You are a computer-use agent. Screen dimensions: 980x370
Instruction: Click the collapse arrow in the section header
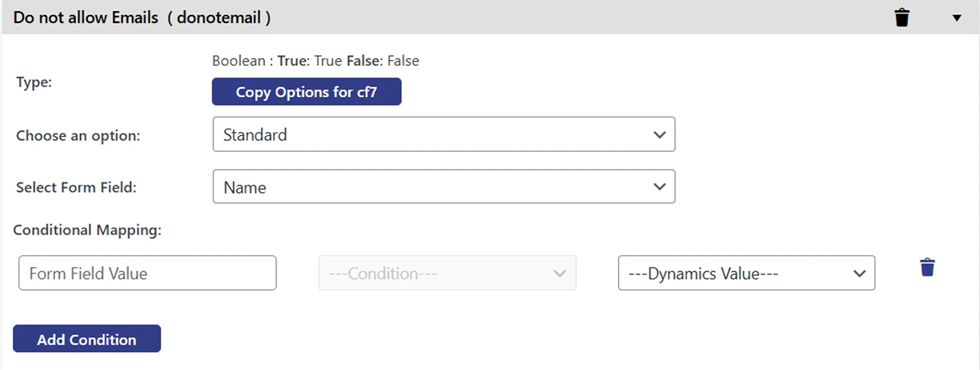(x=957, y=17)
